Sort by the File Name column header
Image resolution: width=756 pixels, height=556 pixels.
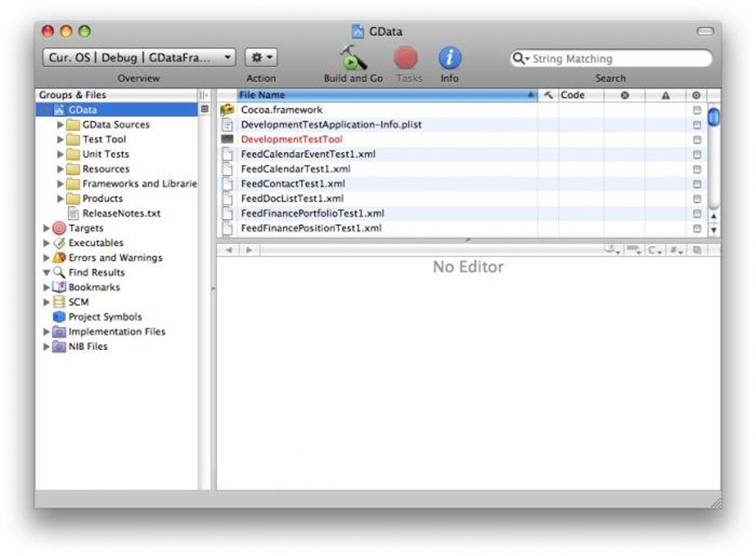387,95
